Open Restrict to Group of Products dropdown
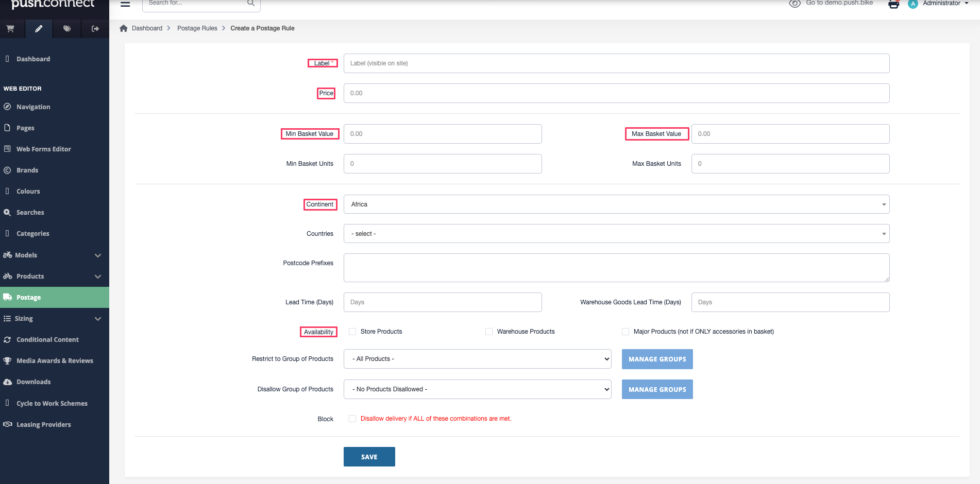980x484 pixels. click(477, 359)
